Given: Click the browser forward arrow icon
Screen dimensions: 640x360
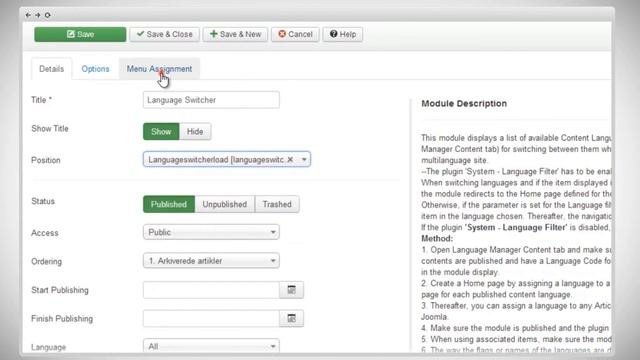Looking at the screenshot, I should pyautogui.click(x=38, y=15).
